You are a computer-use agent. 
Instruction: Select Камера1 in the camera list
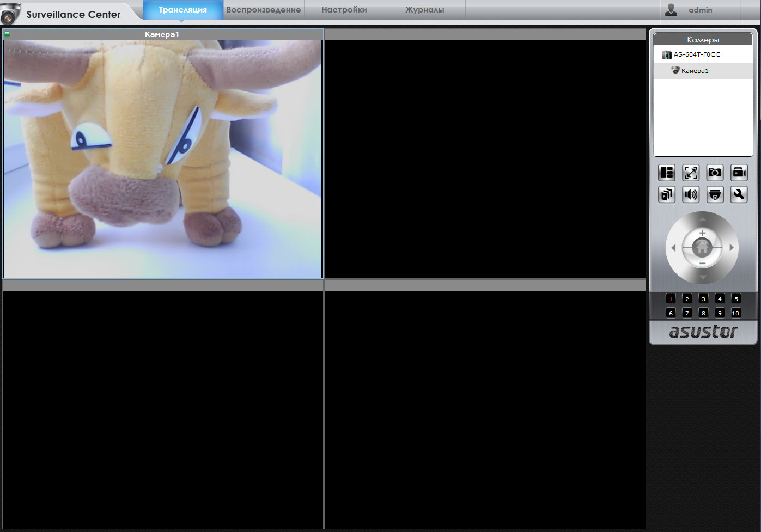coord(695,71)
